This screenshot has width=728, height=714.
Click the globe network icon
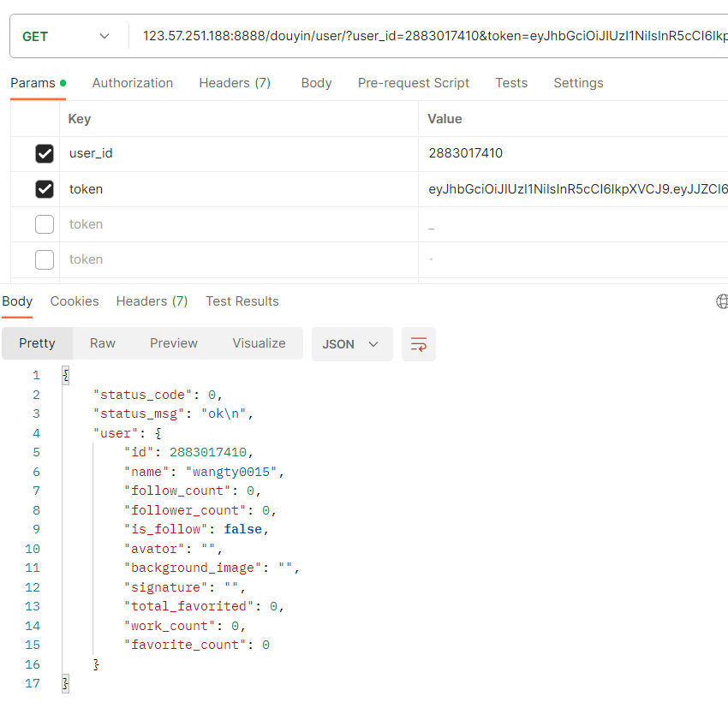tap(722, 301)
